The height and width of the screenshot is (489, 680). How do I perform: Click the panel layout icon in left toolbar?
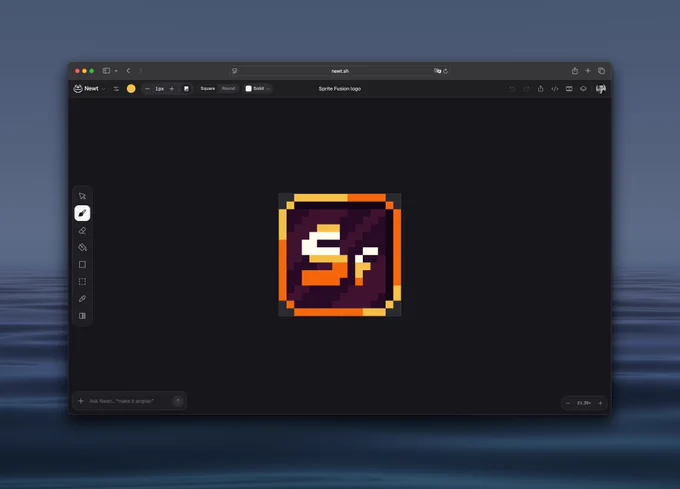click(x=82, y=316)
